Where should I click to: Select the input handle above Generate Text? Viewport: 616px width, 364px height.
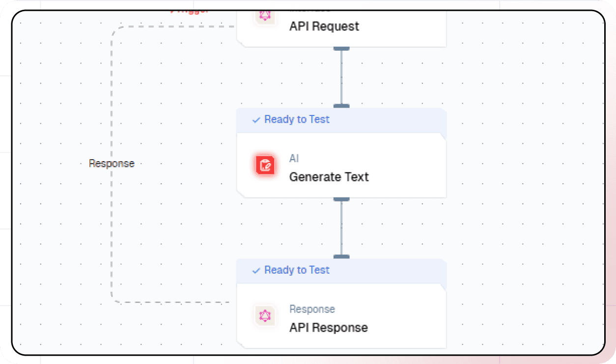pyautogui.click(x=341, y=107)
